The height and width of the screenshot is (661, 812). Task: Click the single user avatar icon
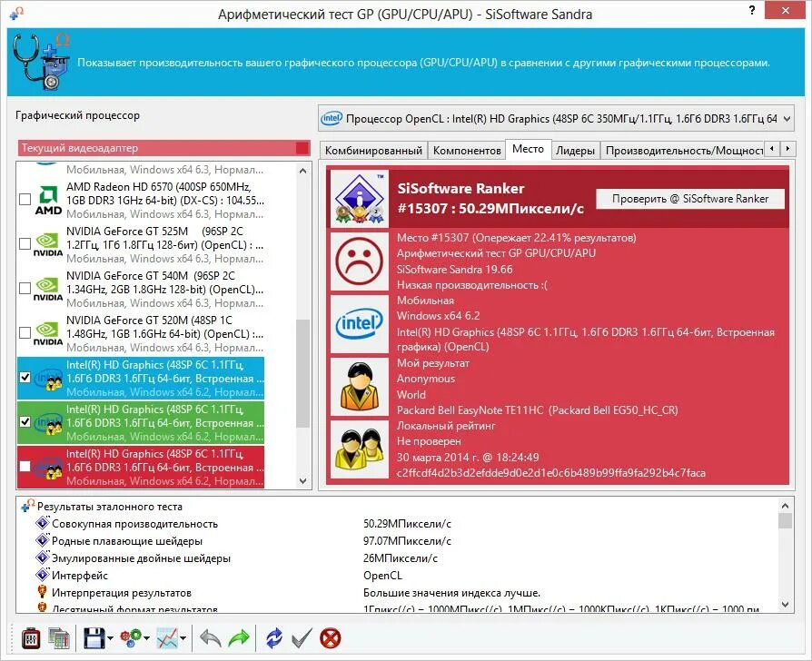coord(360,387)
